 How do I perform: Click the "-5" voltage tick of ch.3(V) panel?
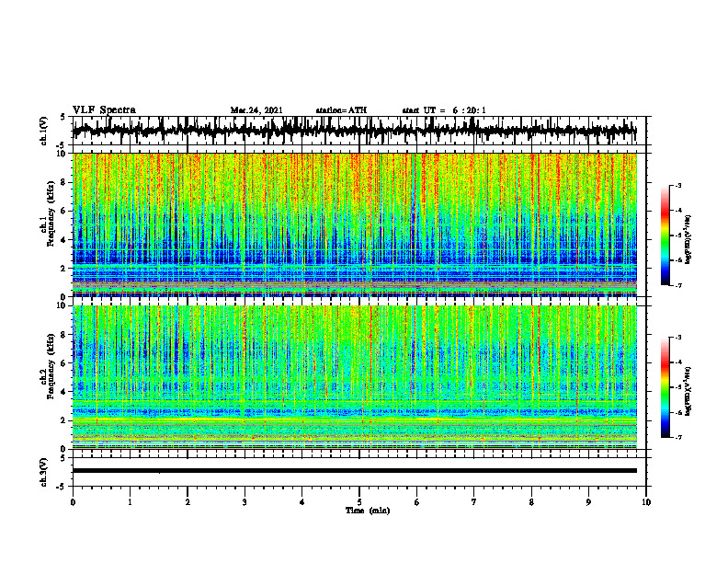[62, 487]
